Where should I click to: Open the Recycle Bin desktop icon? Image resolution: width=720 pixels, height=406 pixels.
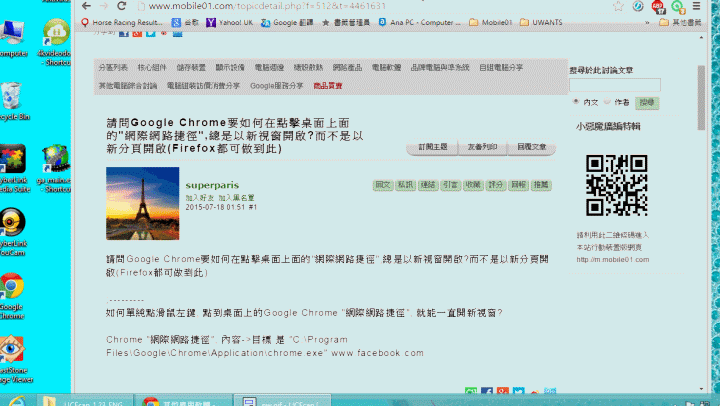click(x=13, y=101)
